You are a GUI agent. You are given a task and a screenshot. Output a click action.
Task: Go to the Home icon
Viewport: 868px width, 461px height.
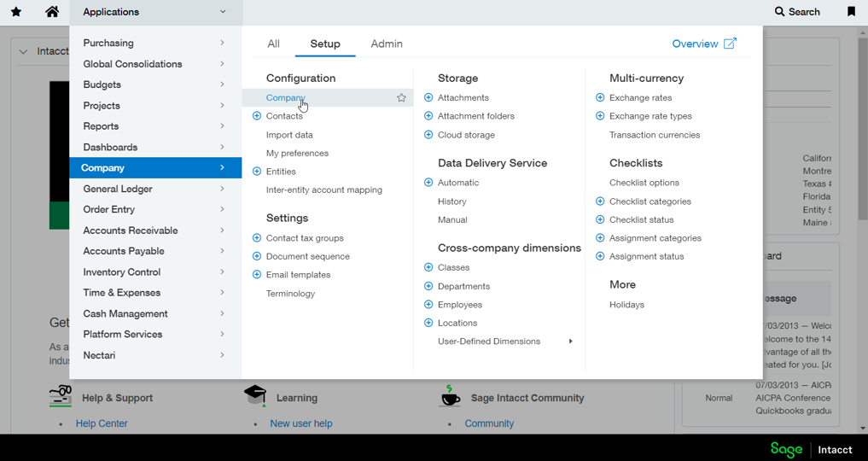tap(52, 12)
